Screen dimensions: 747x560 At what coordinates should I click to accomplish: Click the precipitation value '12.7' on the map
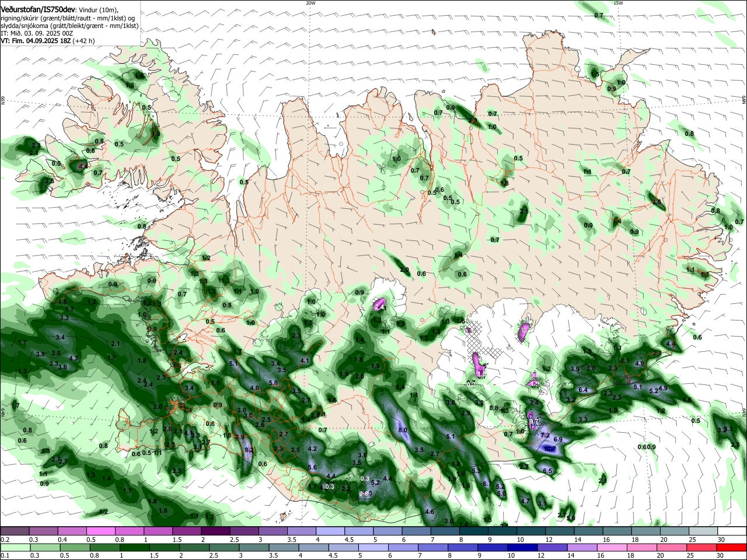click(x=549, y=449)
